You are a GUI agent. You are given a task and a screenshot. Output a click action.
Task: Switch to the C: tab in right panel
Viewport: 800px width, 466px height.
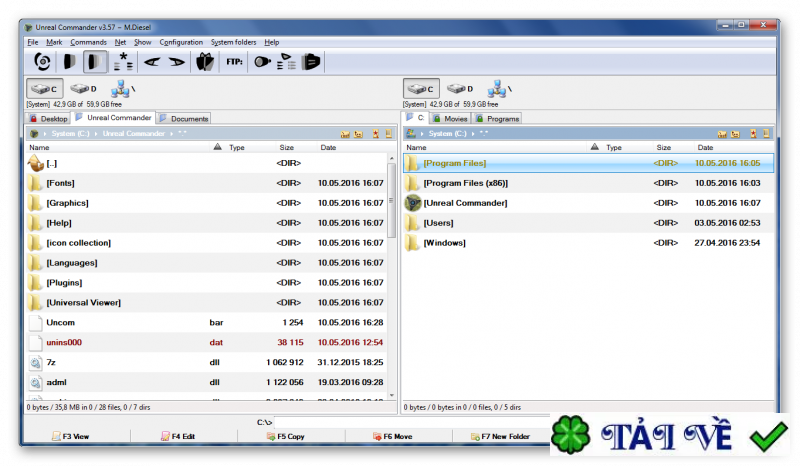coord(415,117)
